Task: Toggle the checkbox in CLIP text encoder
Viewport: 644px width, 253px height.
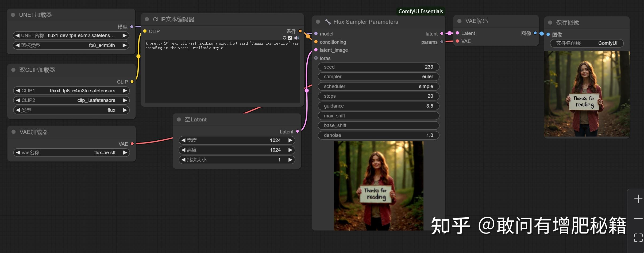Action: [290, 38]
